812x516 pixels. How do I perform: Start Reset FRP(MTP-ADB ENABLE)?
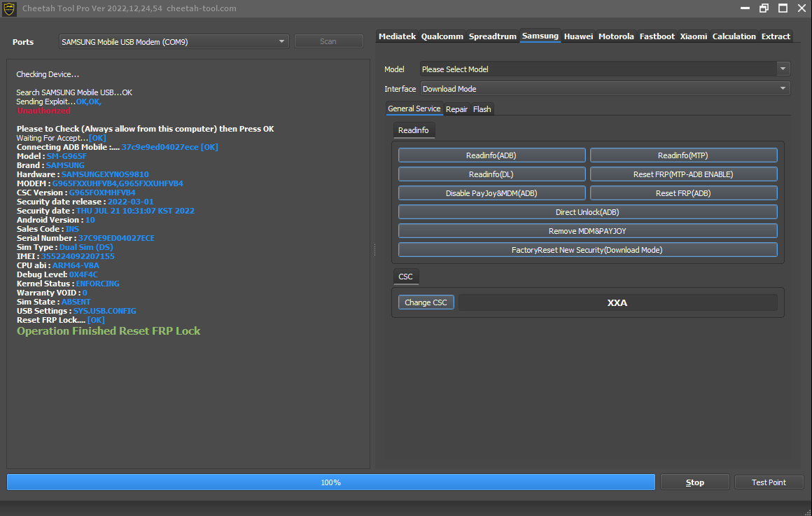(684, 174)
